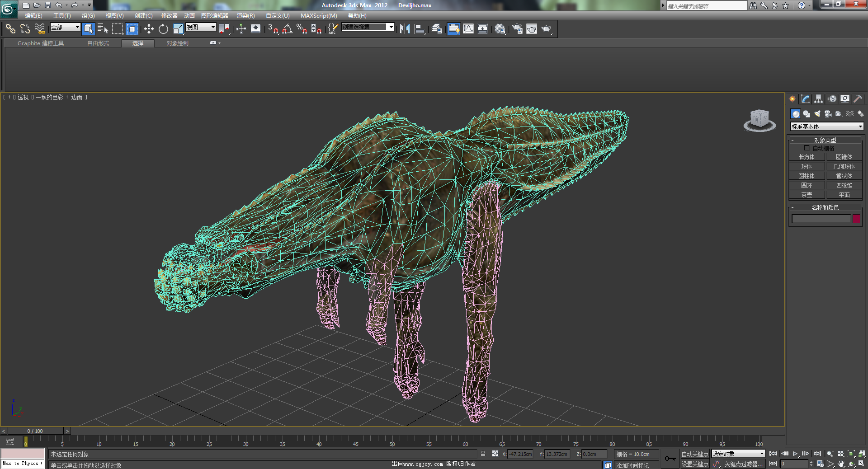
Task: Open the undo history dropdown arrow
Action: click(66, 5)
